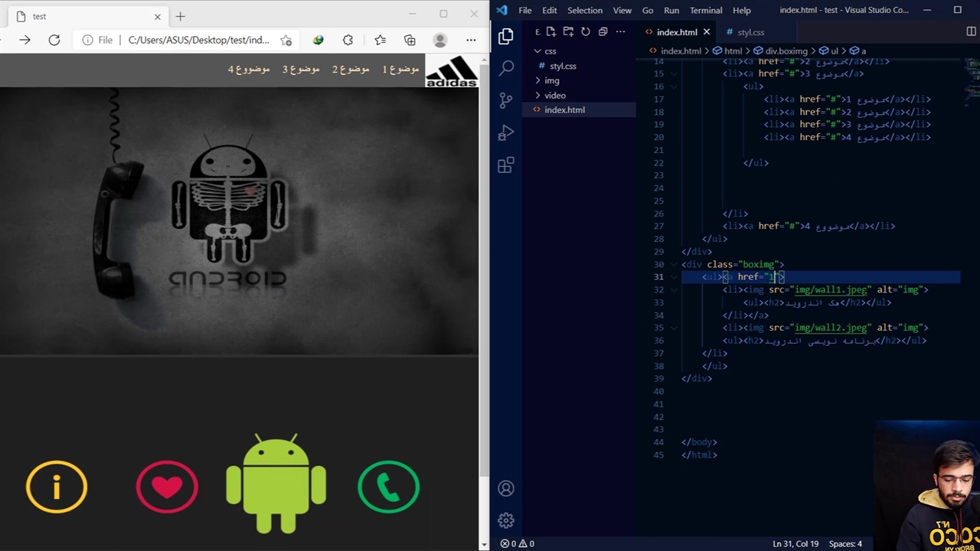Open the Terminal menu
The width and height of the screenshot is (980, 551).
point(705,10)
